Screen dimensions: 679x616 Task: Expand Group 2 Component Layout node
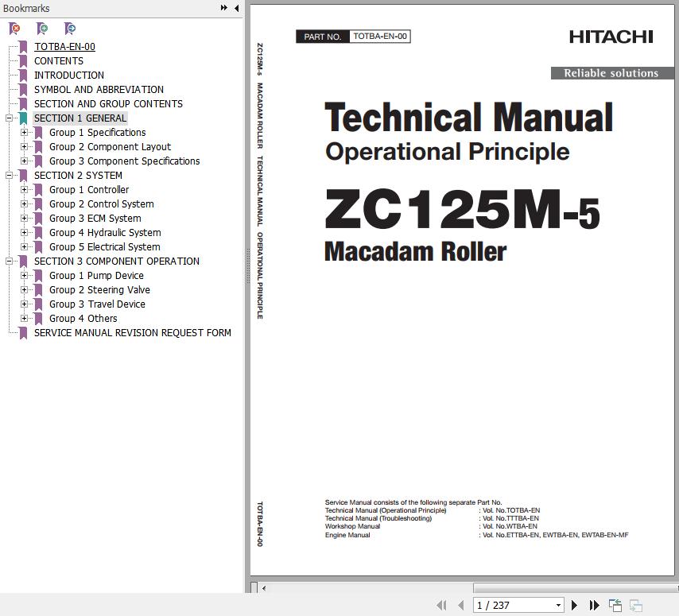point(24,147)
